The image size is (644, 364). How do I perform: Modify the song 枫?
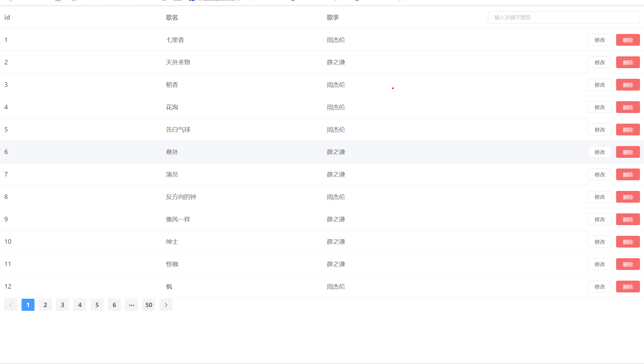600,287
